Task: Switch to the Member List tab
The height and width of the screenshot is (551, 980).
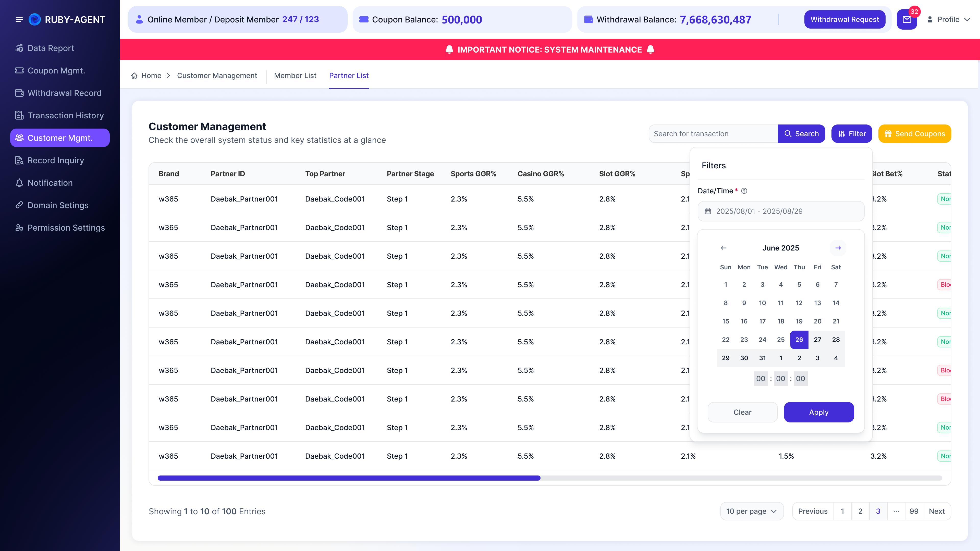Action: 295,76
